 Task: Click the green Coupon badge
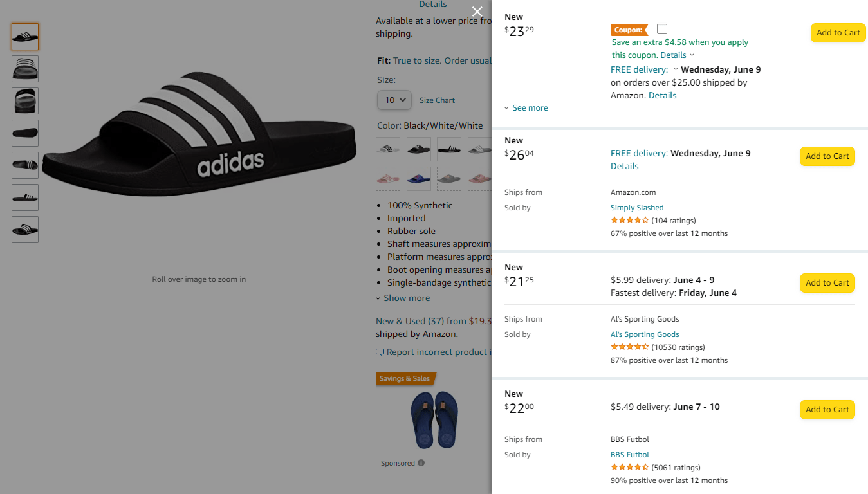tap(629, 30)
